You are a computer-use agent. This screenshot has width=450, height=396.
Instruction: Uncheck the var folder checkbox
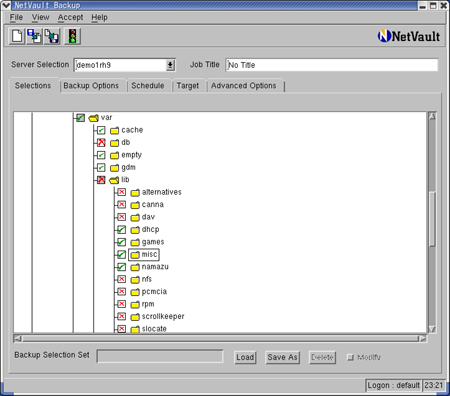(80, 117)
